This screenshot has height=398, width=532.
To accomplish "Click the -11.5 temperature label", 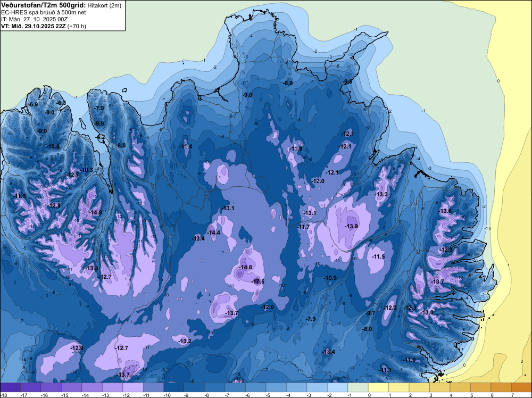I will tap(378, 257).
